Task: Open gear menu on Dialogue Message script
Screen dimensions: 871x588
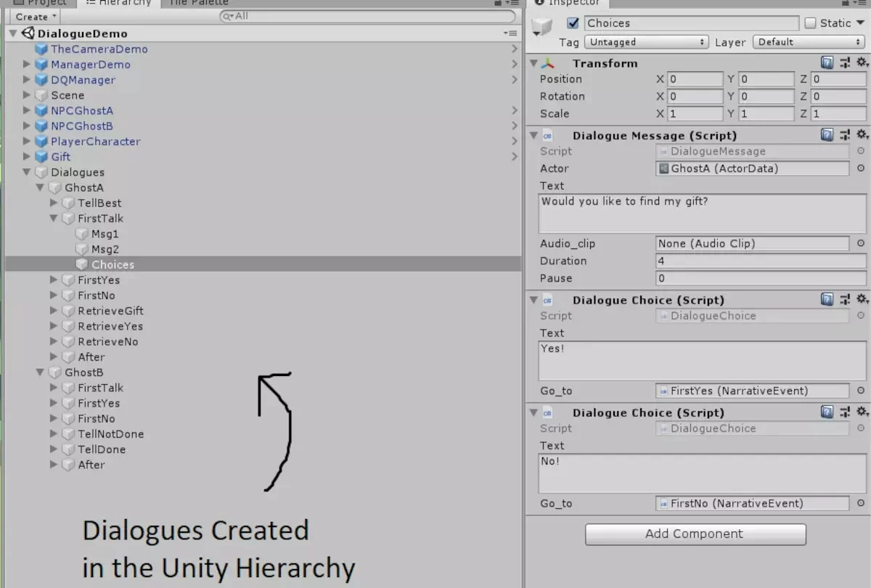Action: click(x=862, y=135)
